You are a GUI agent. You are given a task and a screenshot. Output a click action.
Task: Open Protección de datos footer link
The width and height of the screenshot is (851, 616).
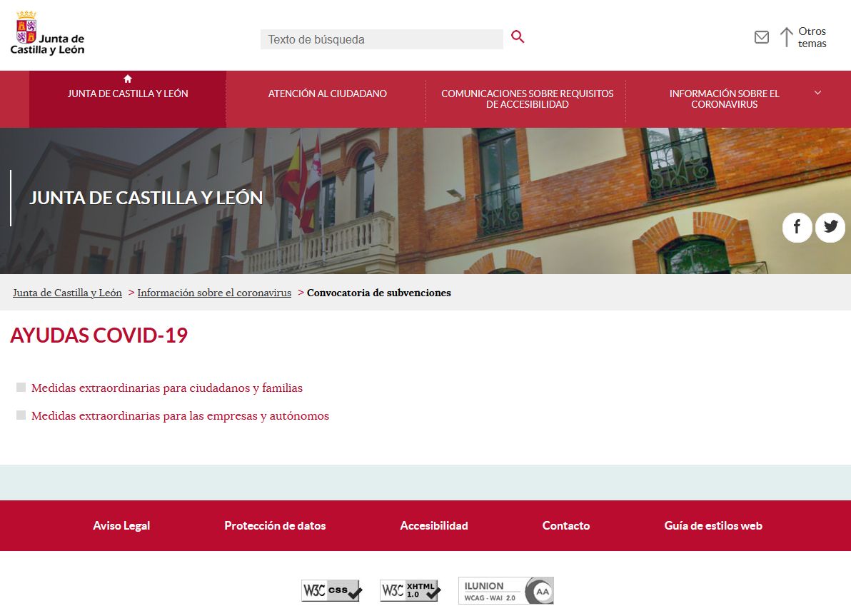pos(275,526)
